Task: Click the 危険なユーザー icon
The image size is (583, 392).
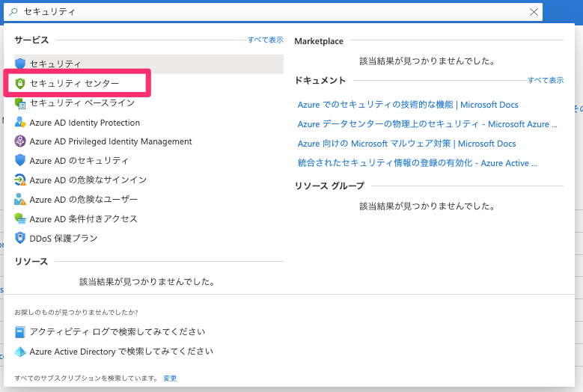Action: pyautogui.click(x=20, y=199)
